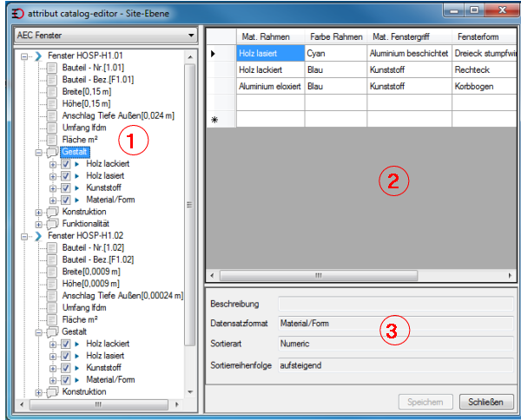Click the blue chevron icon of Fenster HOSP-H1.02

pyautogui.click(x=38, y=236)
